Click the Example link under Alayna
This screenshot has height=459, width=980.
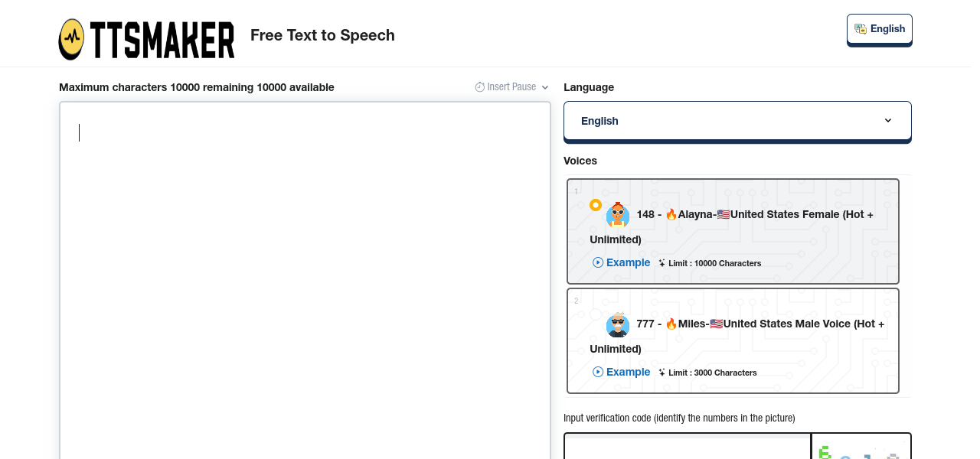click(x=628, y=262)
